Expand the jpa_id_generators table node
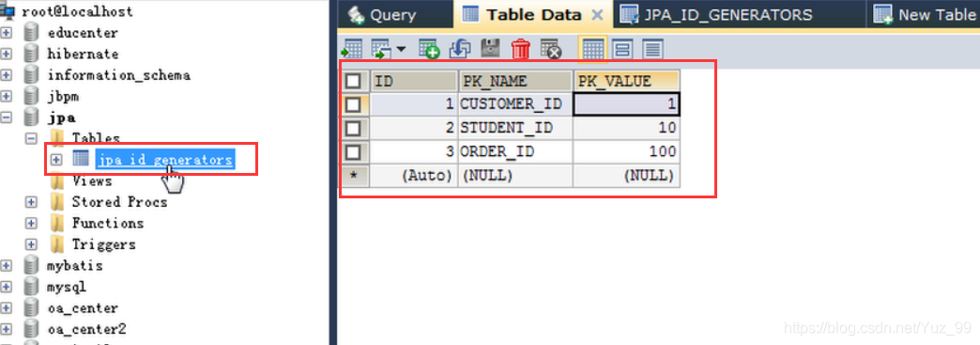 (56, 160)
